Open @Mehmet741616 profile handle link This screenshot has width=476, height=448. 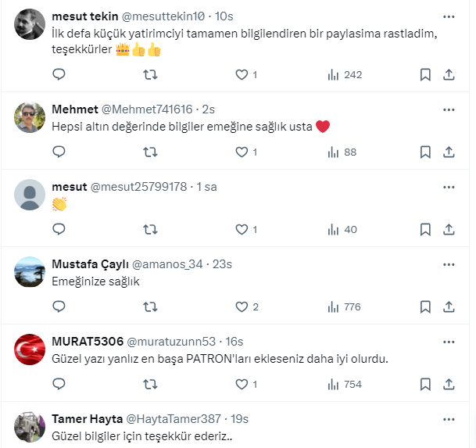click(x=147, y=109)
